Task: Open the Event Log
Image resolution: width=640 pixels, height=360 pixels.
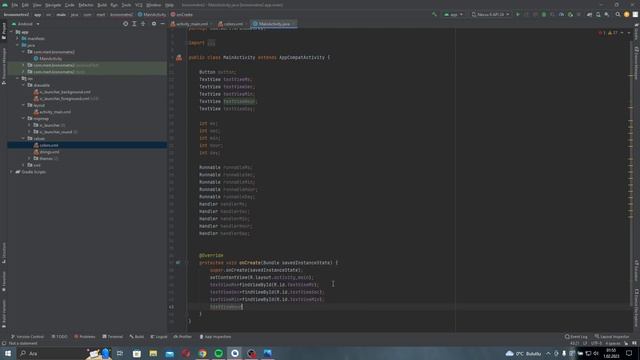Action: (x=576, y=337)
